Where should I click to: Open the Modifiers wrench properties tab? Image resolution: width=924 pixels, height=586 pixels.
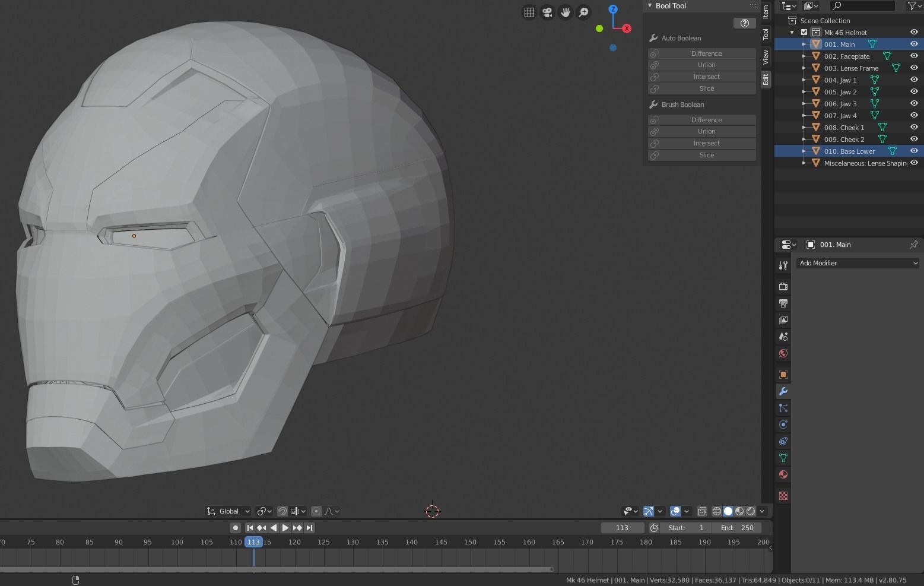pos(783,391)
